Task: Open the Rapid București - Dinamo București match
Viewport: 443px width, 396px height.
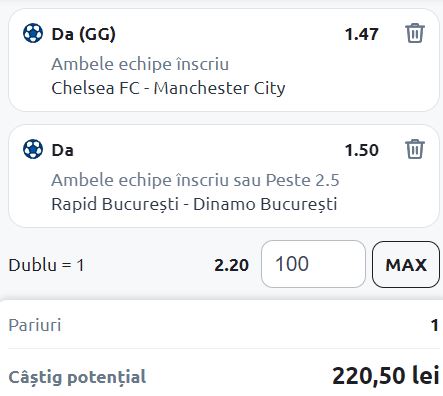Action: 194,204
